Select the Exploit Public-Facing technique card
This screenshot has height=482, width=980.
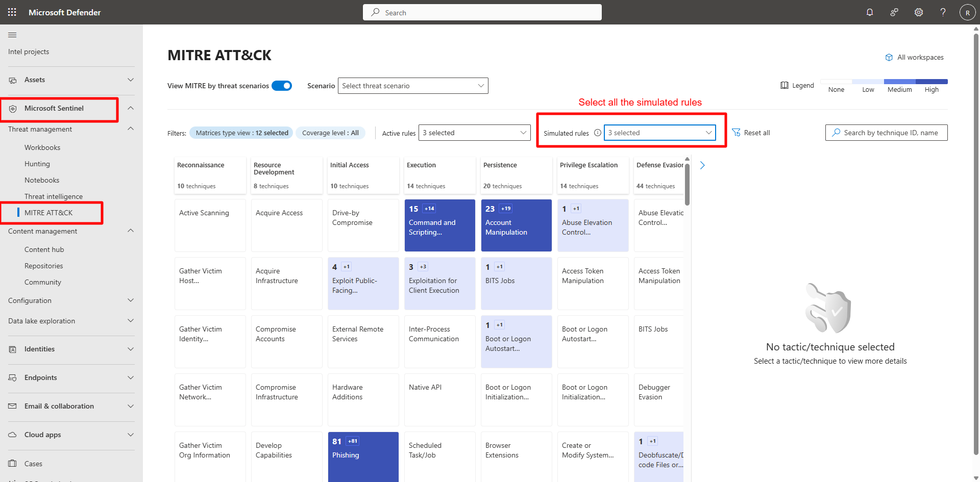point(363,283)
